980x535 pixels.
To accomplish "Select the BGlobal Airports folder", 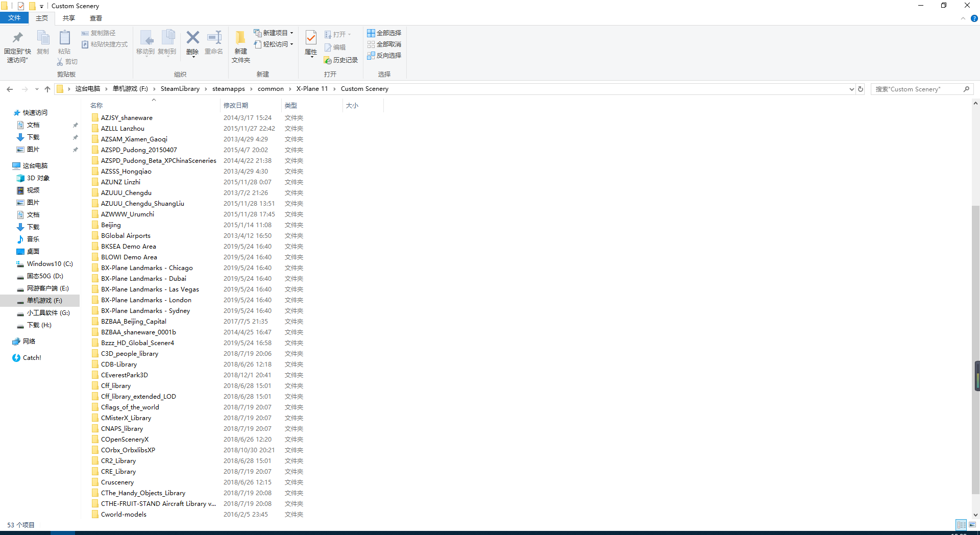I will [126, 236].
